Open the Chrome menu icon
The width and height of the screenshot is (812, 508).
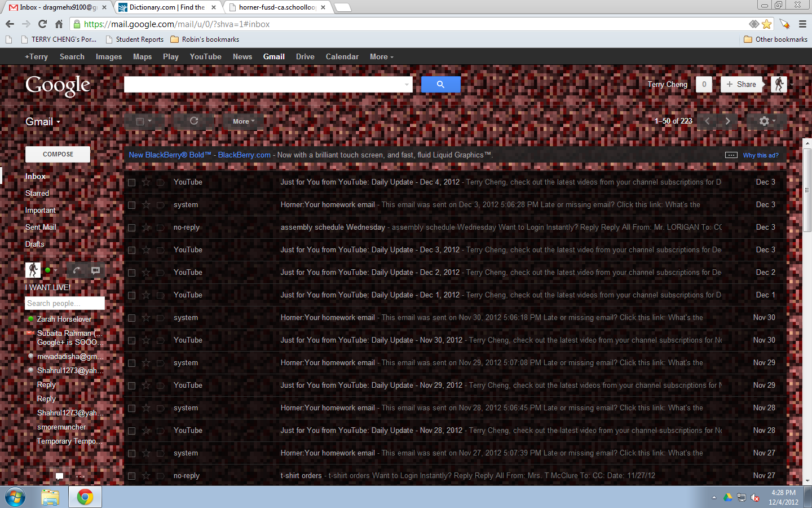(802, 24)
